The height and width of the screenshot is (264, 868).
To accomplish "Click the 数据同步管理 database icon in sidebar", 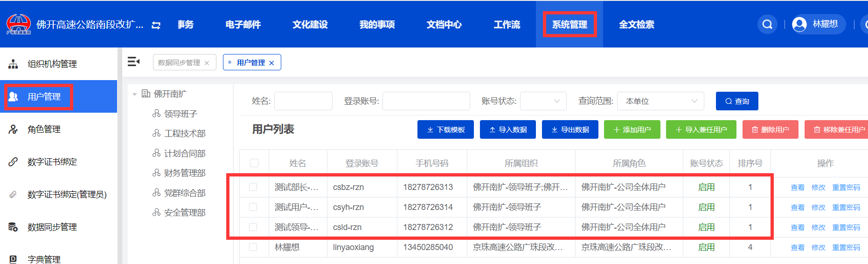I will [x=13, y=227].
